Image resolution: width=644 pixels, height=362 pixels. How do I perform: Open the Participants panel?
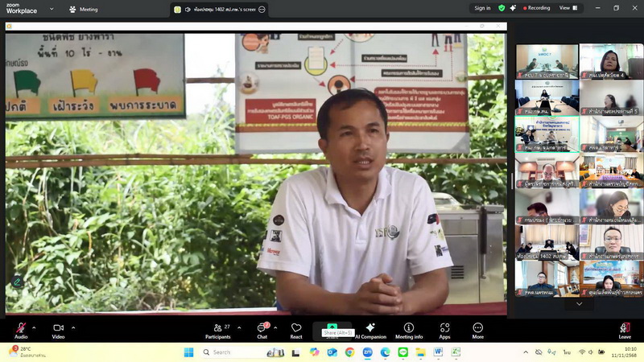click(x=217, y=329)
